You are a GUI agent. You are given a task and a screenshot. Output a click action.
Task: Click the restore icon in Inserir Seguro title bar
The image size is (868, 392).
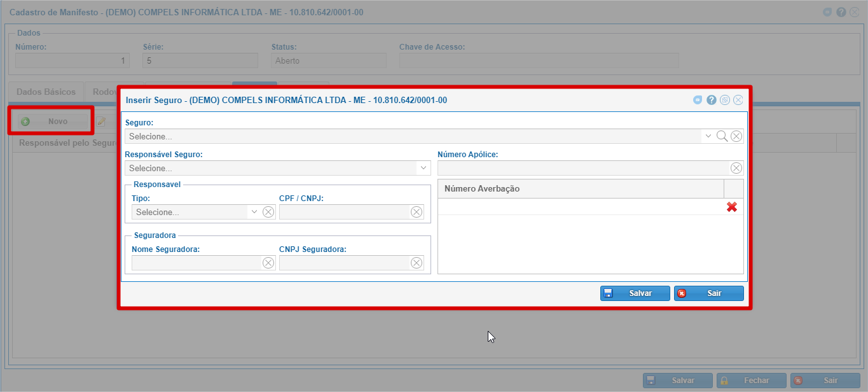click(725, 100)
